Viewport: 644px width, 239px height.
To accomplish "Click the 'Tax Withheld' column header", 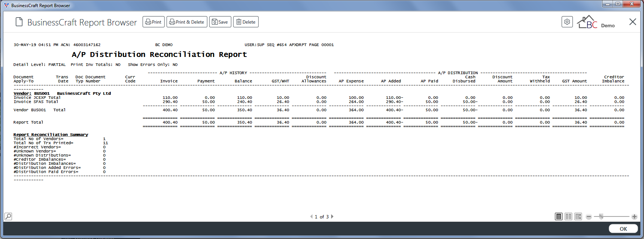I will [540, 79].
